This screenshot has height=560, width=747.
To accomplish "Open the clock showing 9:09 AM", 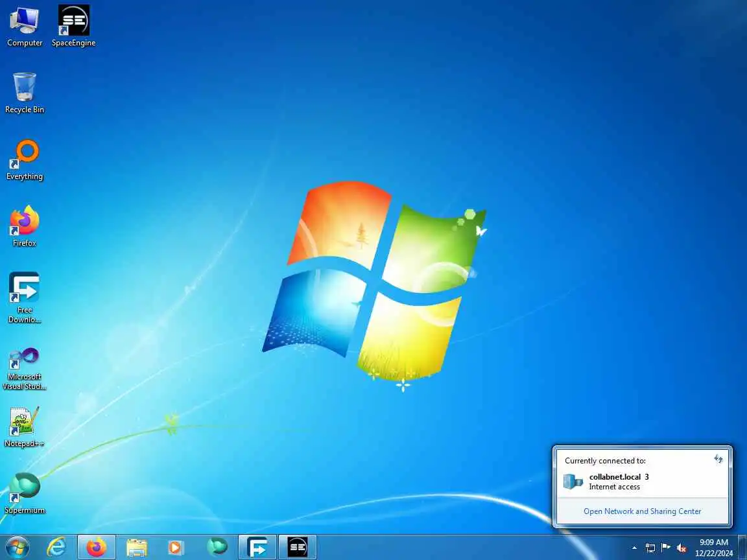I will coord(714,548).
